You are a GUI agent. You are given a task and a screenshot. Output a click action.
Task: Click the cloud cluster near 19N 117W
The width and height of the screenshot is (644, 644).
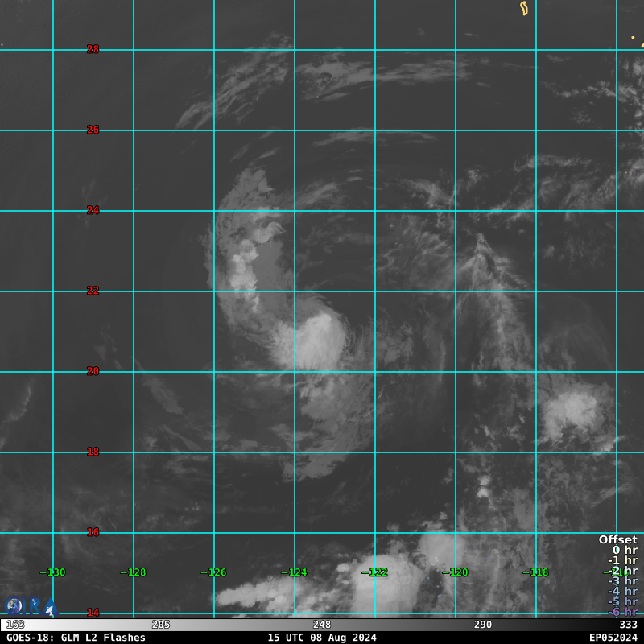coord(573,412)
